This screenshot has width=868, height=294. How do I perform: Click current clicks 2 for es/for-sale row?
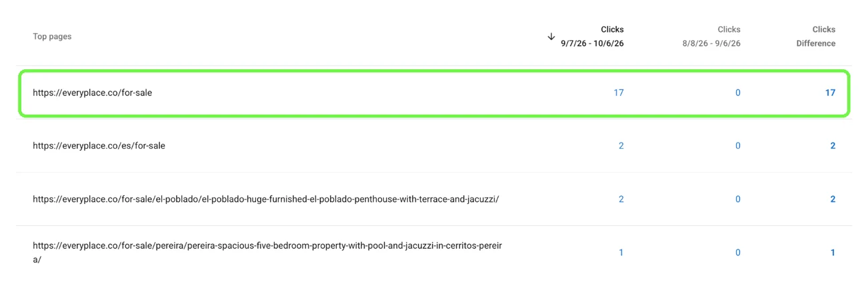coord(621,145)
